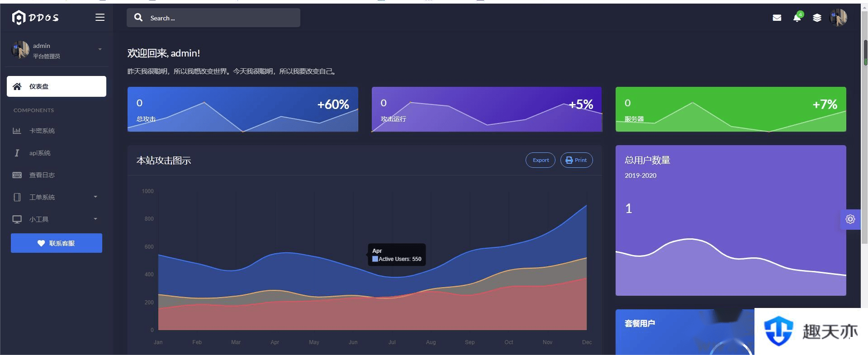Viewport: 868px width, 355px height.
Task: Expand the 小工具 submenu arrow
Action: pyautogui.click(x=95, y=219)
